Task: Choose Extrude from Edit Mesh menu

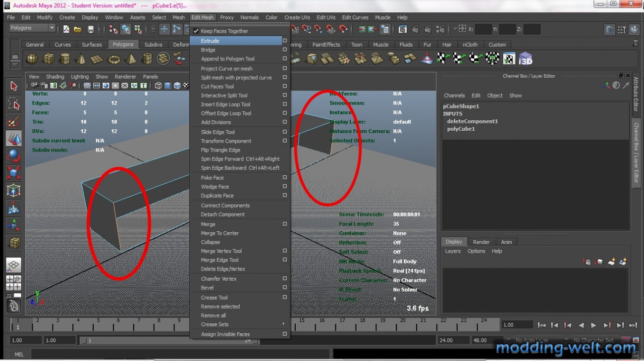Action: 236,41
